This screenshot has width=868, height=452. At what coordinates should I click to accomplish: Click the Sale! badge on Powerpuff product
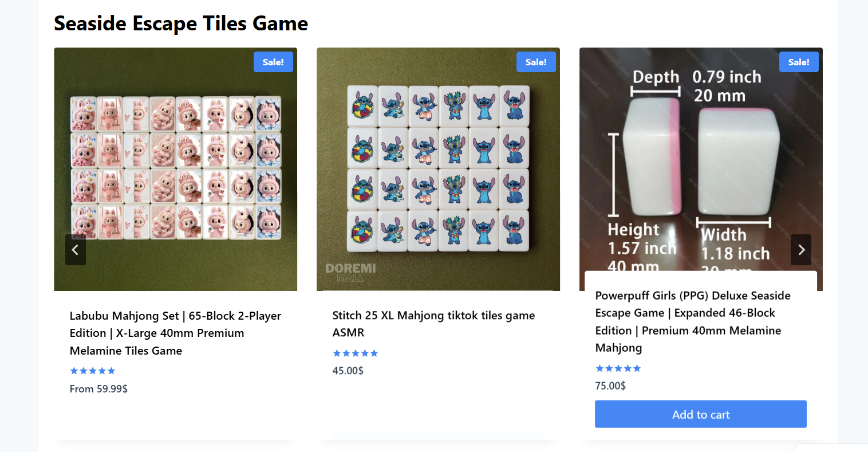pos(799,62)
